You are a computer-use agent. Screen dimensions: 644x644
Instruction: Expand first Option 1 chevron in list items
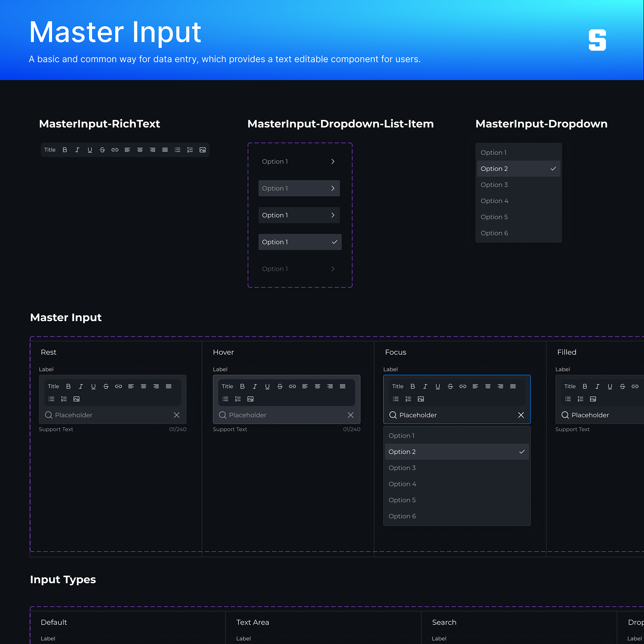pyautogui.click(x=333, y=162)
